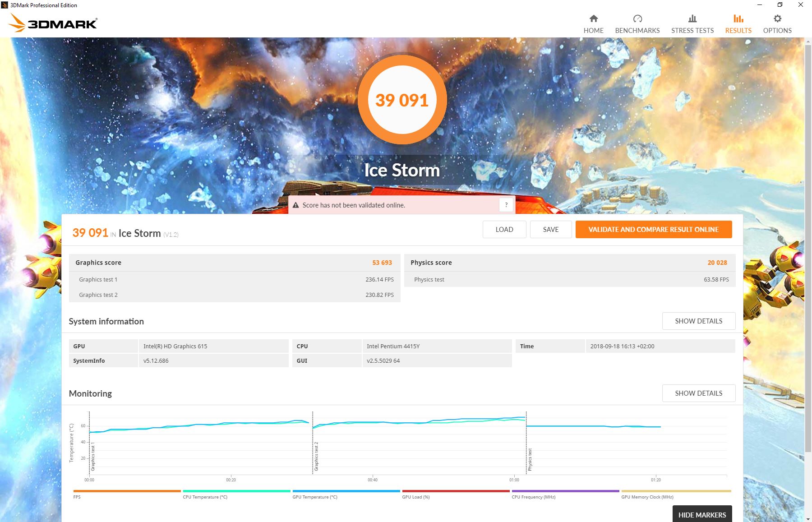Click the HIDE MARKERS button

click(702, 514)
